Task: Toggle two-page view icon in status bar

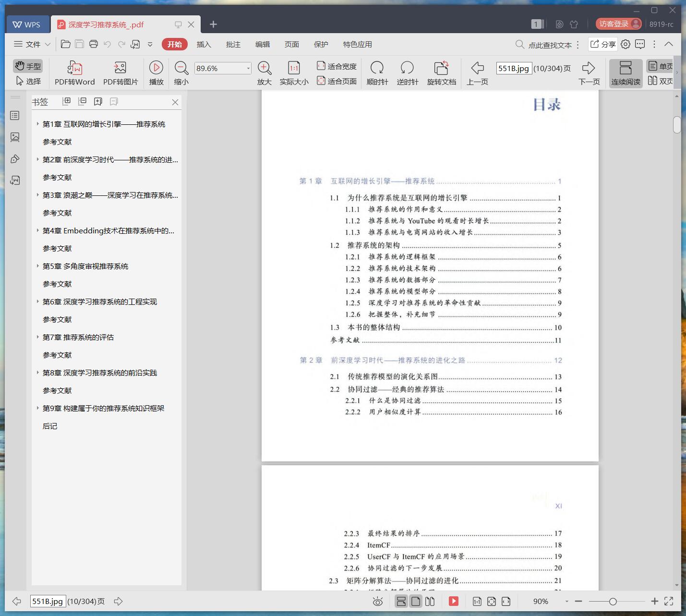Action: click(430, 601)
